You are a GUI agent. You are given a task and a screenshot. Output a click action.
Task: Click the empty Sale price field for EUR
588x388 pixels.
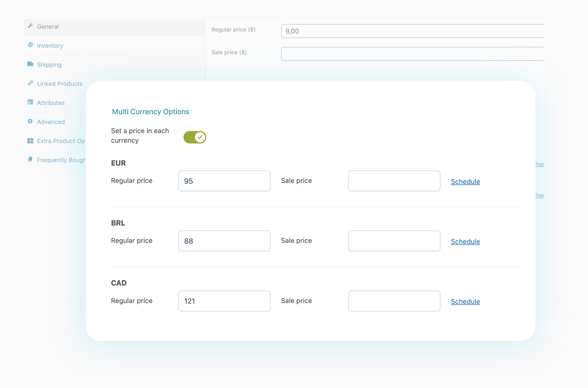[394, 181]
